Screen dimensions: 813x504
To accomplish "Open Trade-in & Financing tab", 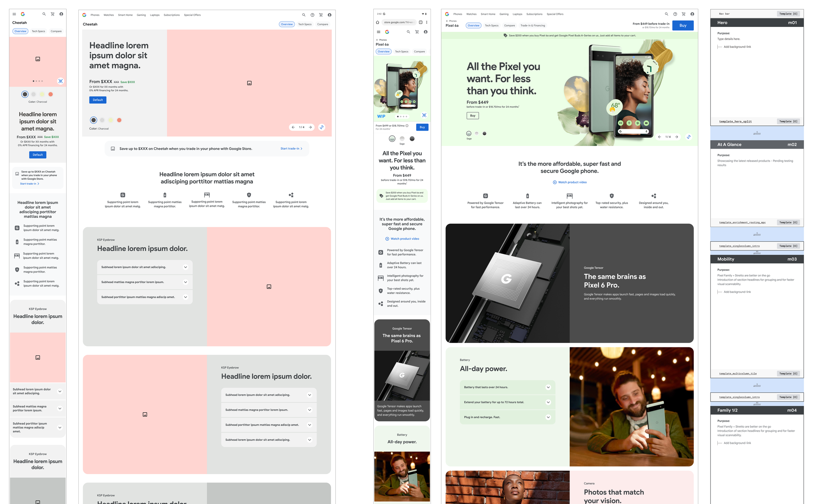I will click(x=532, y=26).
